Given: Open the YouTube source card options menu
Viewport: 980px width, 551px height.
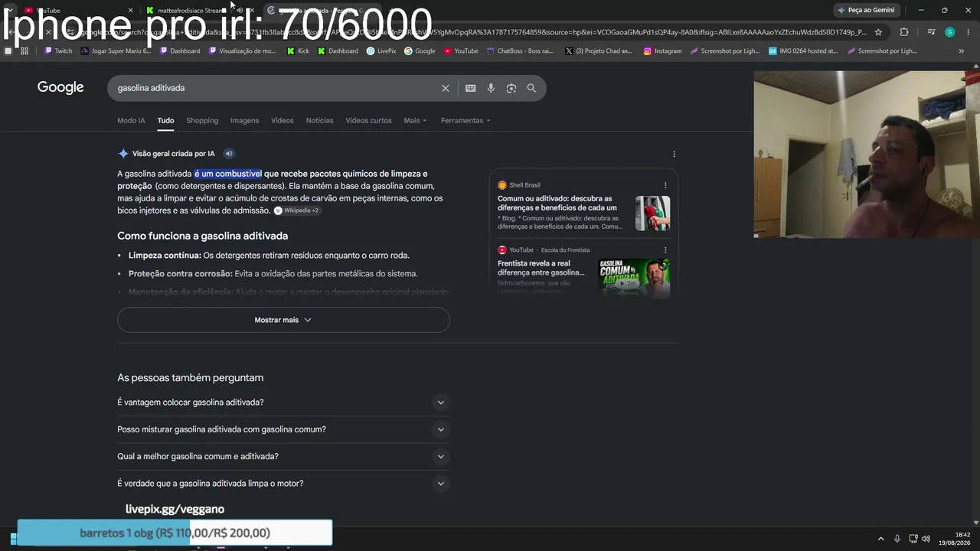Looking at the screenshot, I should (665, 250).
